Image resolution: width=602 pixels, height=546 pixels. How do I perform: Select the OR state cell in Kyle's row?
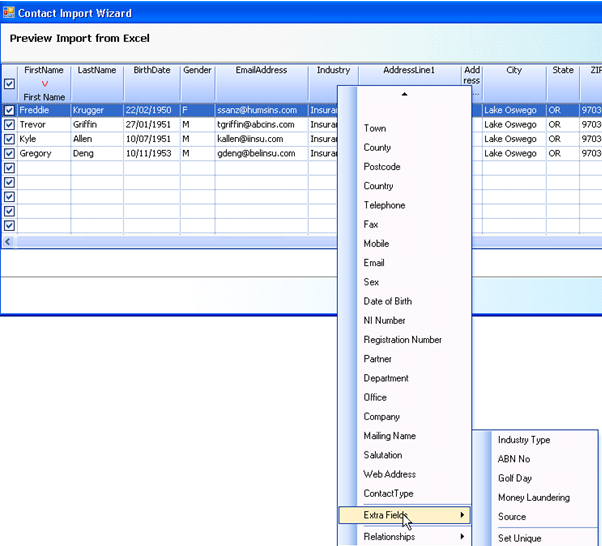pyautogui.click(x=563, y=139)
